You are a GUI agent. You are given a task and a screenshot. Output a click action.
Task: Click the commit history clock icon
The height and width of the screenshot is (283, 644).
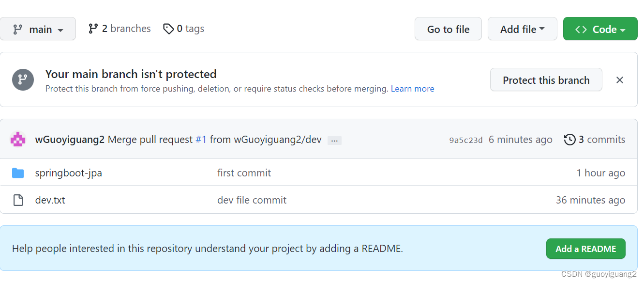(x=570, y=140)
